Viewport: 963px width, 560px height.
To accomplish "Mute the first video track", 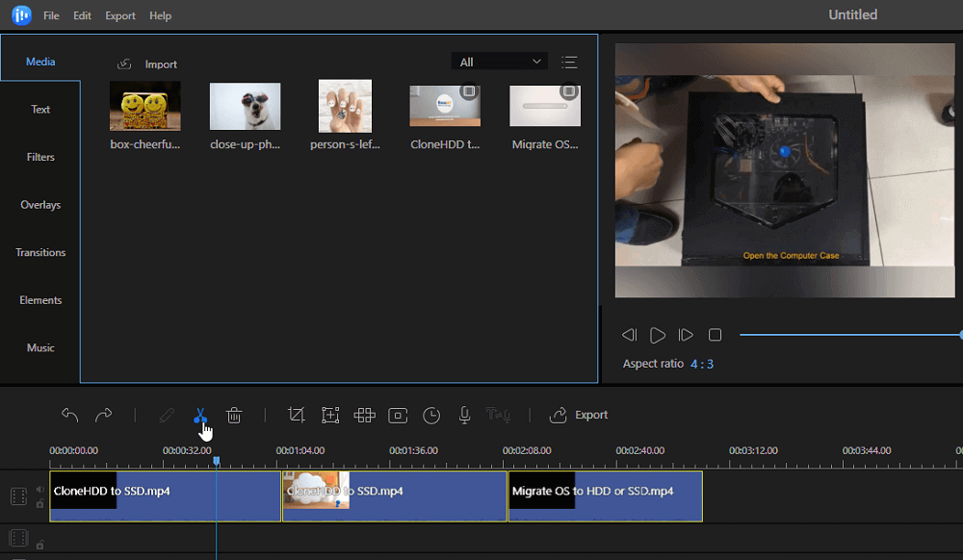I will pyautogui.click(x=39, y=489).
